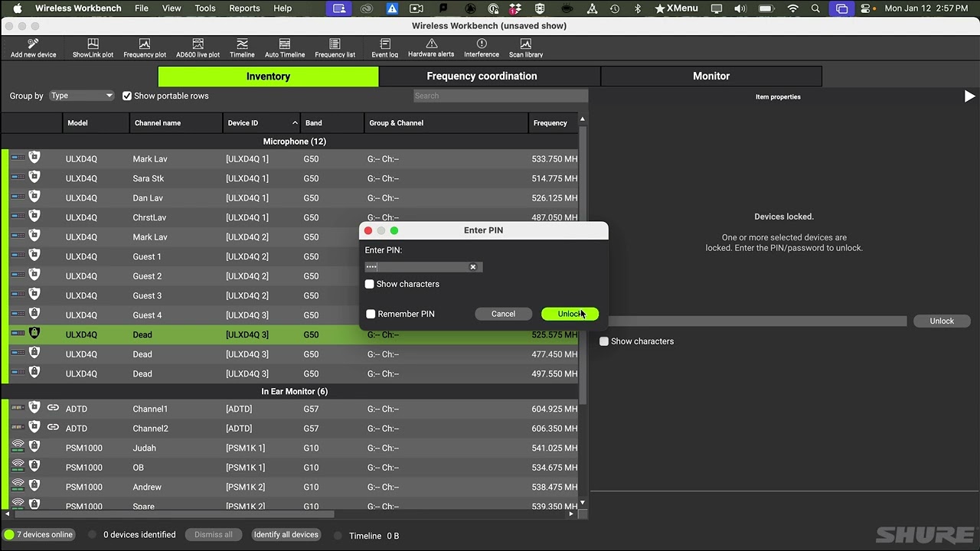
Task: Clear the PIN field with the X icon
Action: point(473,267)
